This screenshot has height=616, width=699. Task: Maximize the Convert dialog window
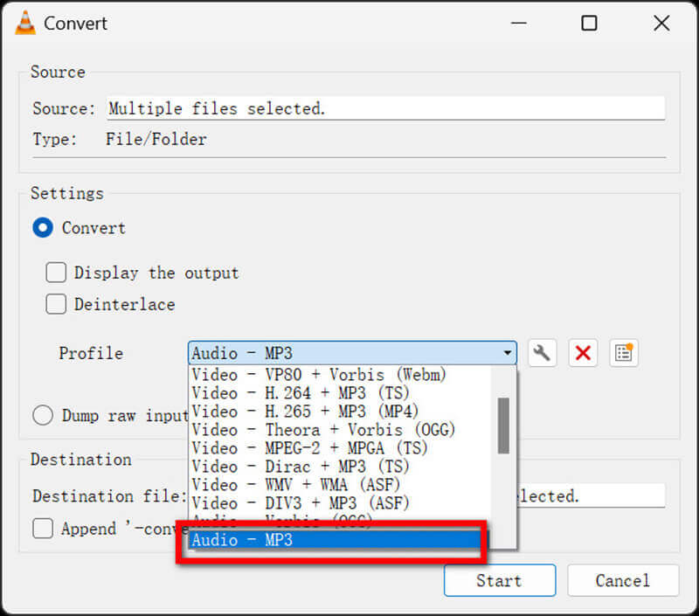(x=589, y=23)
